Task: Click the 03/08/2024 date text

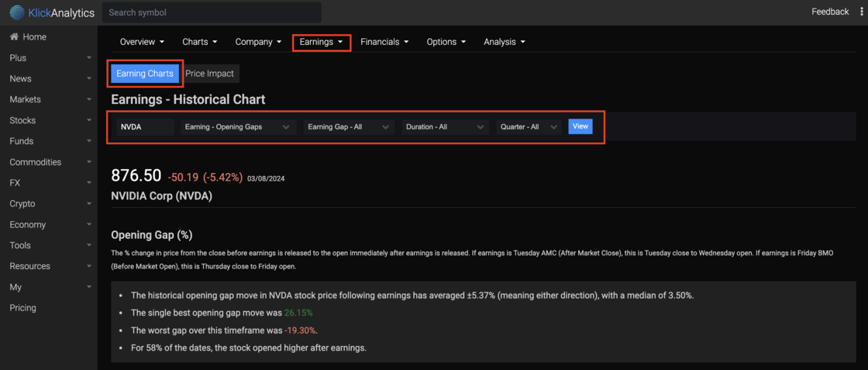Action: pos(267,178)
